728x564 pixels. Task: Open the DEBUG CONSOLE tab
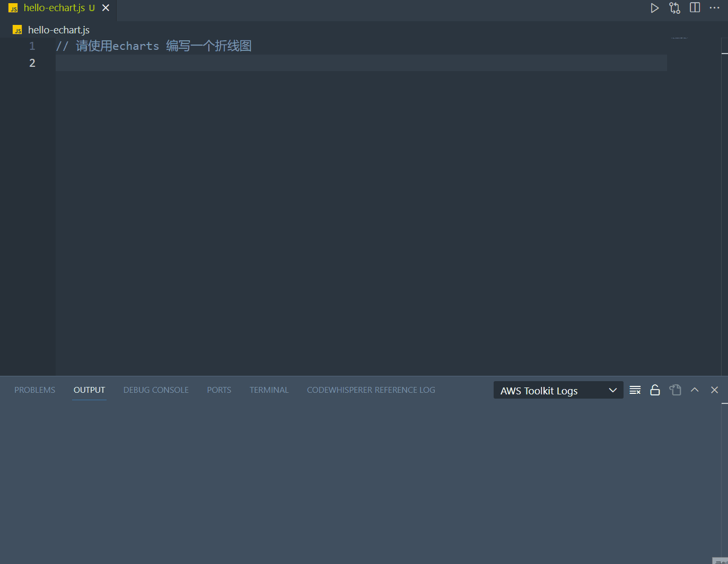156,390
